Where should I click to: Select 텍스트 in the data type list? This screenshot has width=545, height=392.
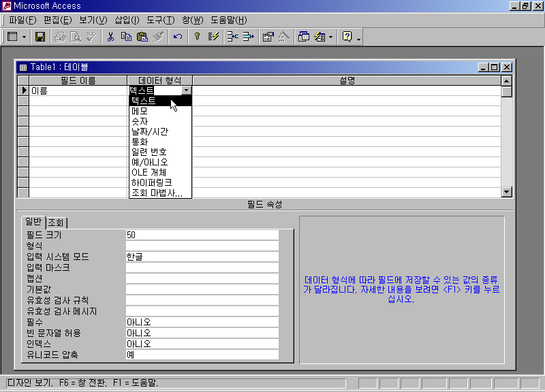(x=160, y=101)
